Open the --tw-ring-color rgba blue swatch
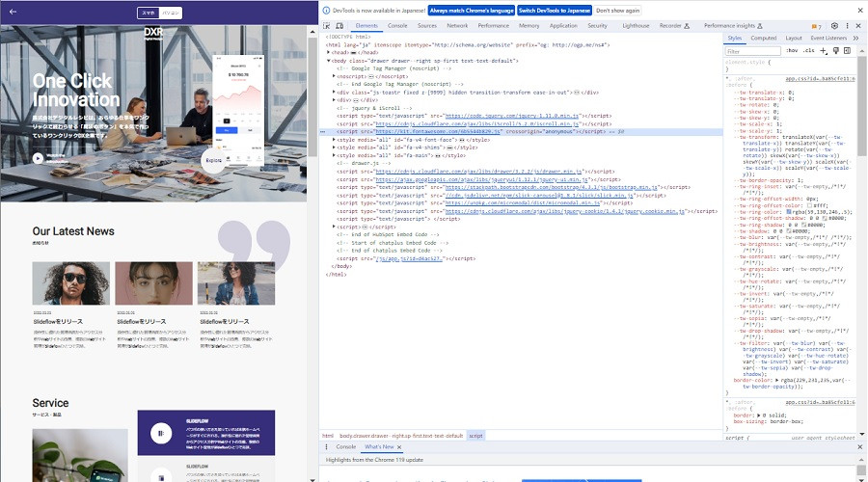 [789, 212]
